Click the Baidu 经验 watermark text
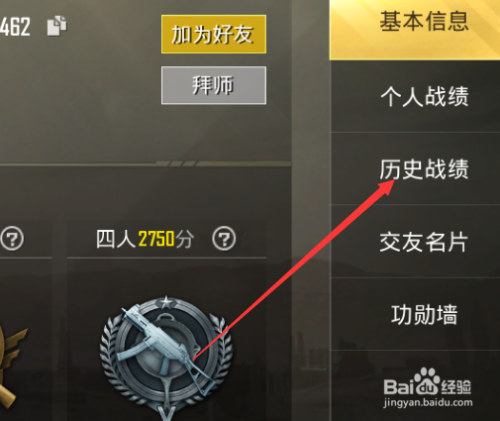This screenshot has width=500, height=421. (456, 387)
